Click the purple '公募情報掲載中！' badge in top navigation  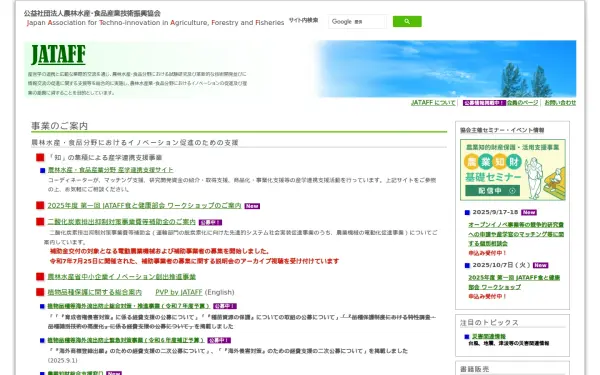[484, 103]
